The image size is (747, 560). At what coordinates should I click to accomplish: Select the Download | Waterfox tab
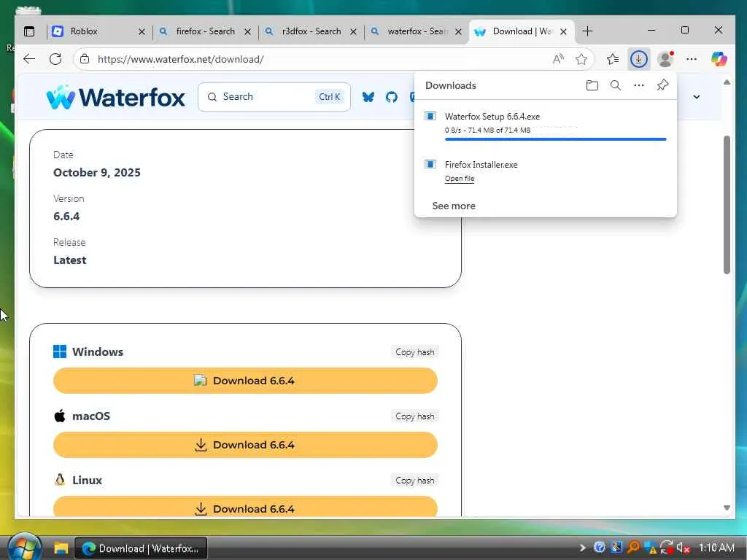(522, 31)
